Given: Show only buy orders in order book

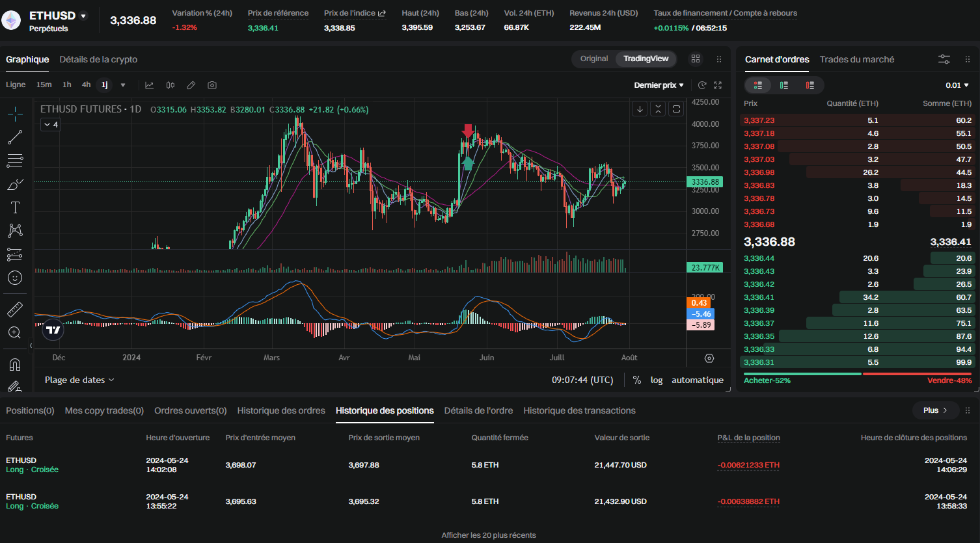Looking at the screenshot, I should click(784, 85).
